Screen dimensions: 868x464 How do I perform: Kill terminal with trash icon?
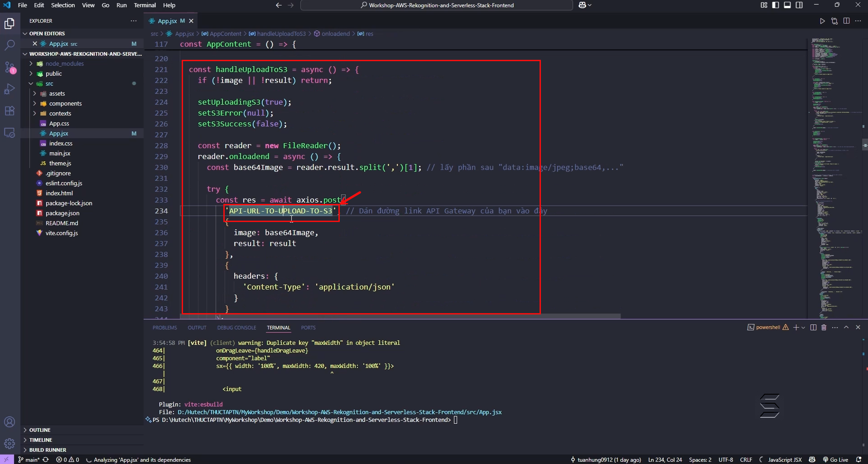pos(824,327)
